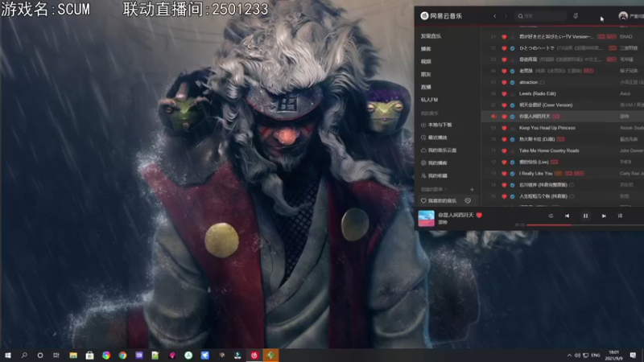The height and width of the screenshot is (362, 644).
Task: Select the Levels (Radio Edit) title
Action: pos(537,93)
